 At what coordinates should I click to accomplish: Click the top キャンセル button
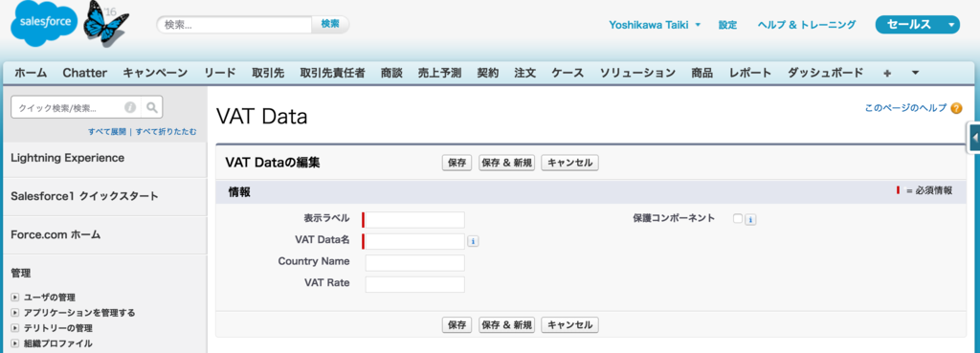tap(570, 163)
